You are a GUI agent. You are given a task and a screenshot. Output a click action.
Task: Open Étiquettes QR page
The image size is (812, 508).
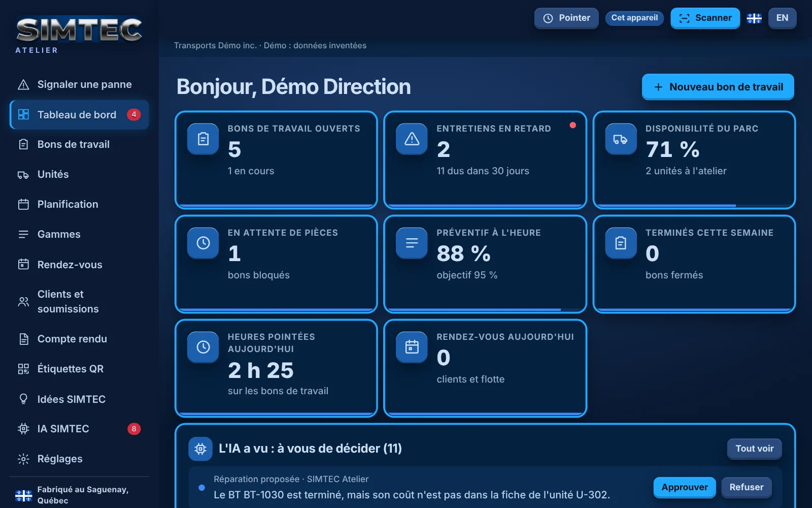(79, 369)
